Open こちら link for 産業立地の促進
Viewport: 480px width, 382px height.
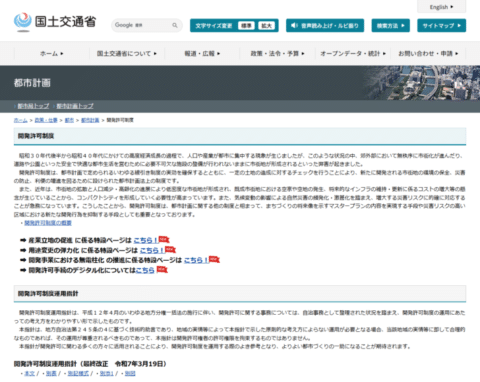point(146,240)
